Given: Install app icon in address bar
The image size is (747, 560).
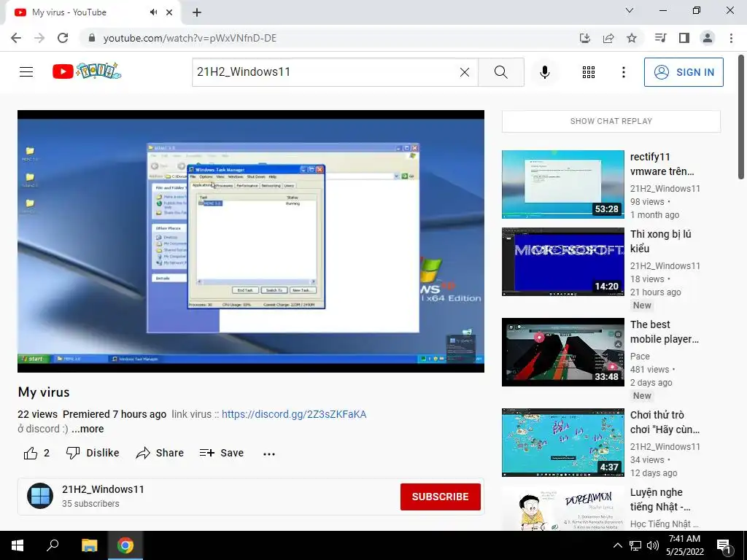Looking at the screenshot, I should pos(585,38).
